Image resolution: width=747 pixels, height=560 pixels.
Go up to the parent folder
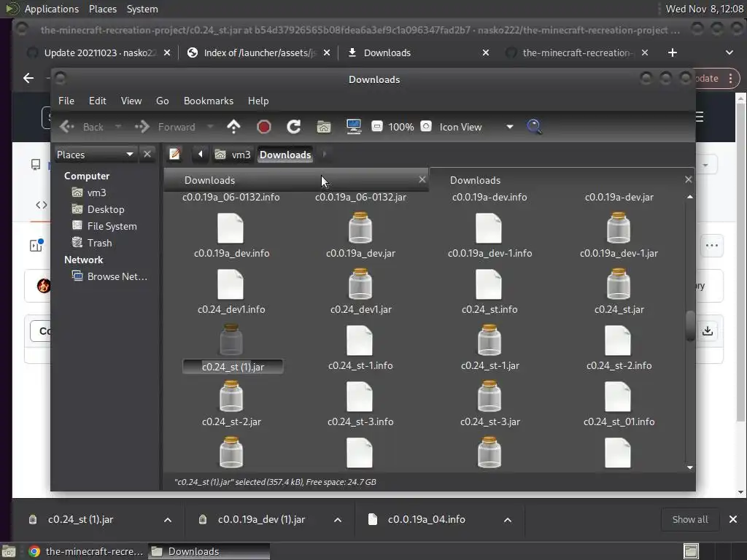pos(233,127)
